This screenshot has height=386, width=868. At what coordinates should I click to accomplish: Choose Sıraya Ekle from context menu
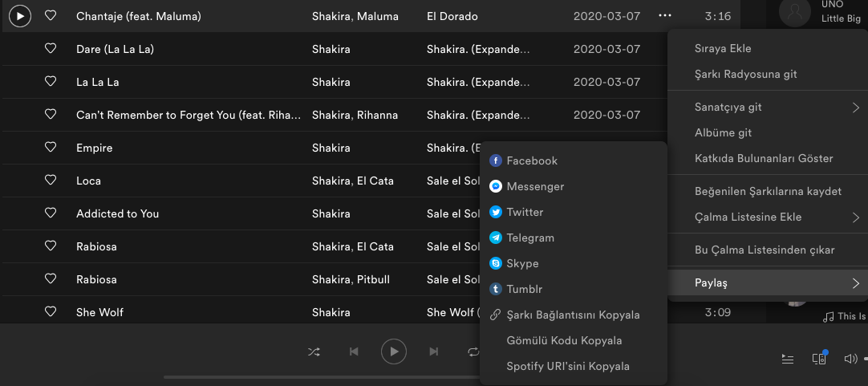tap(723, 48)
